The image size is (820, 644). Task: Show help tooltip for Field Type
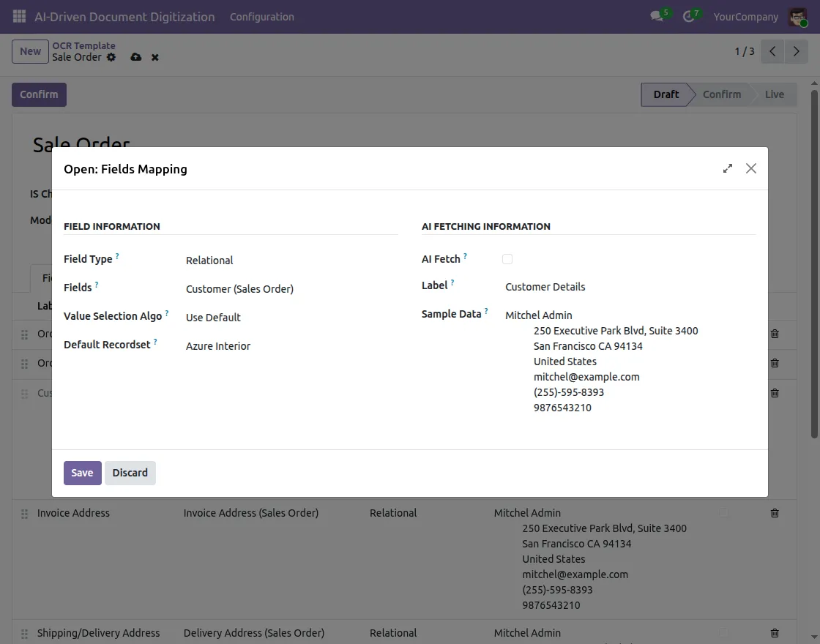click(117, 256)
